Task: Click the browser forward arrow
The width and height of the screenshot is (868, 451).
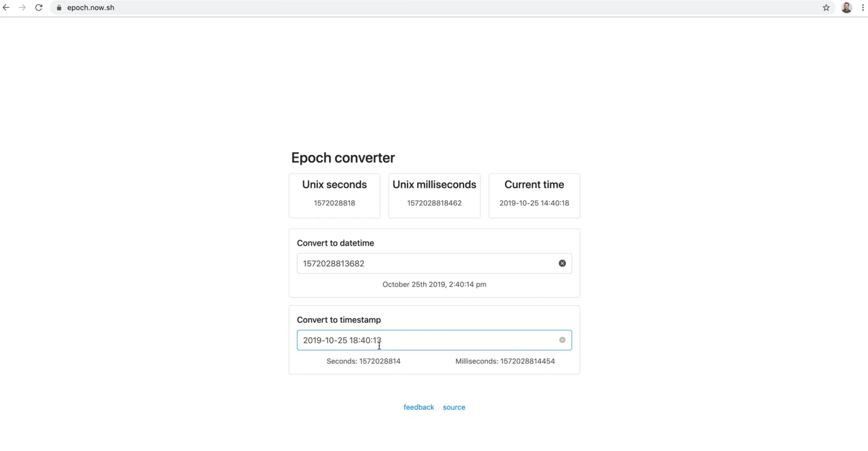Action: (22, 8)
